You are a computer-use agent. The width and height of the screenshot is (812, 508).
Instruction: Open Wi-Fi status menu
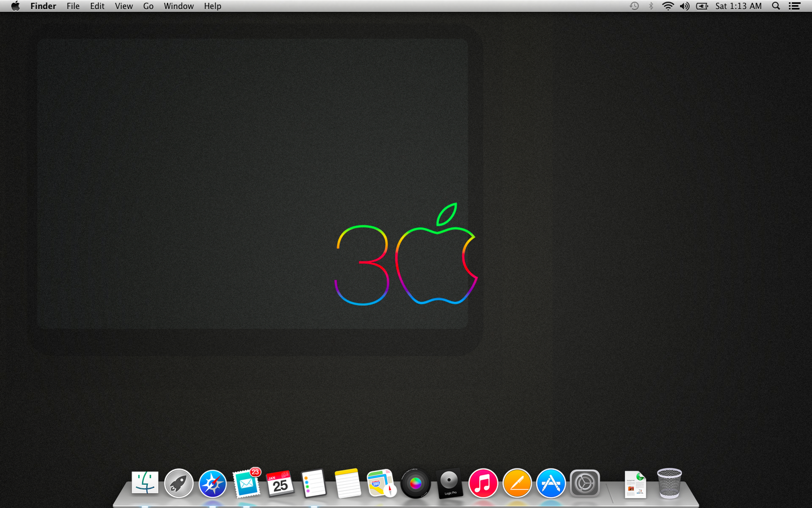[668, 6]
